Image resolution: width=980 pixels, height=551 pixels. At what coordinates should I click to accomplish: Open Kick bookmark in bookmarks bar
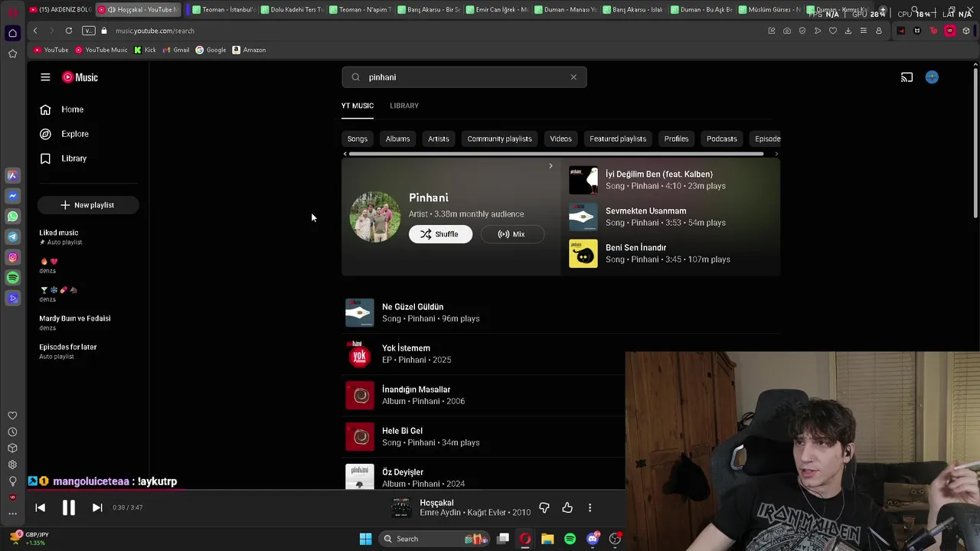click(145, 50)
